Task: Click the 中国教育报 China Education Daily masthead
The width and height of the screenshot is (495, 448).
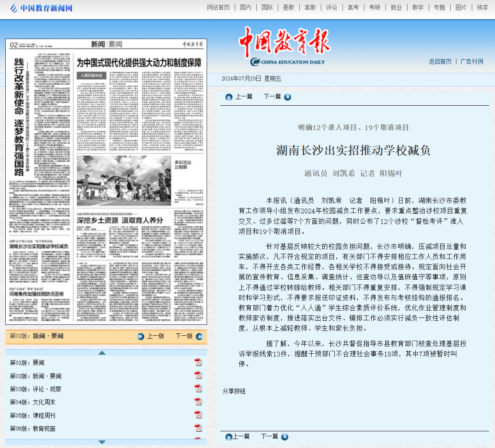Action: click(x=285, y=46)
